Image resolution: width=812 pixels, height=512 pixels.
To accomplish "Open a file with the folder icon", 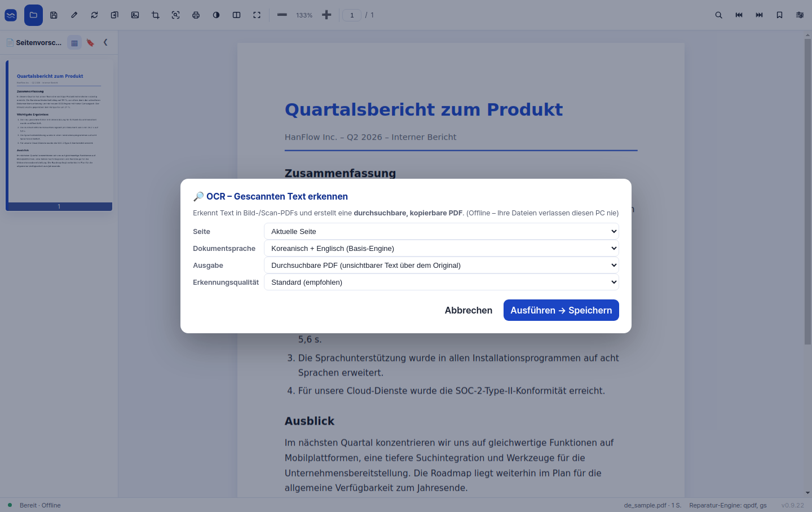I will pos(33,15).
